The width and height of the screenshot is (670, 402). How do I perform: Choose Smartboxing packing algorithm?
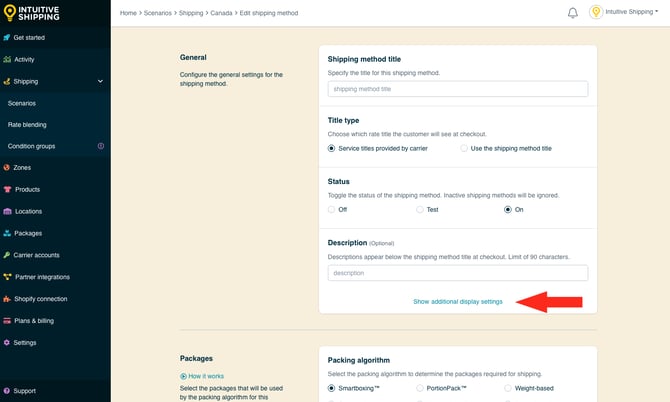(331, 388)
